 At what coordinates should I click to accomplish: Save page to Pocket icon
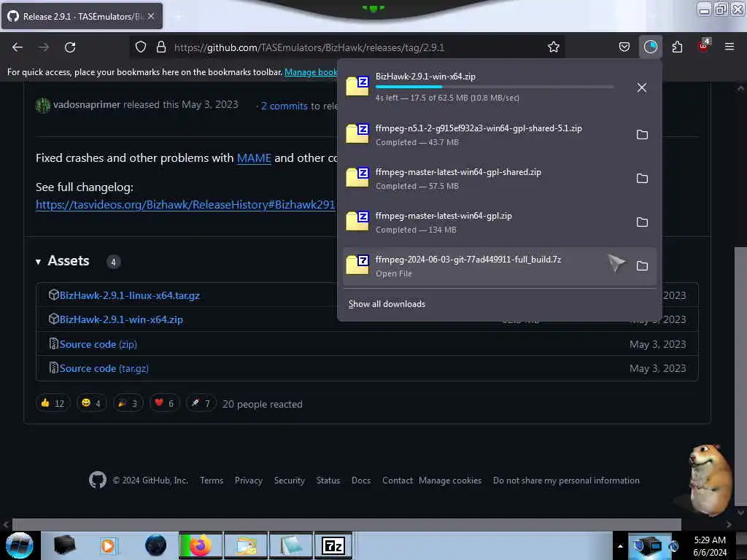click(x=624, y=47)
